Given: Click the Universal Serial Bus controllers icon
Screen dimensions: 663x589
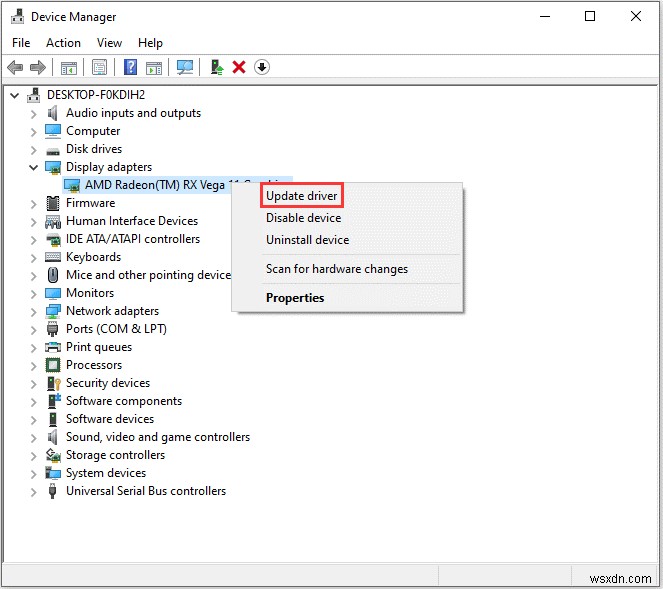Looking at the screenshot, I should pos(52,491).
